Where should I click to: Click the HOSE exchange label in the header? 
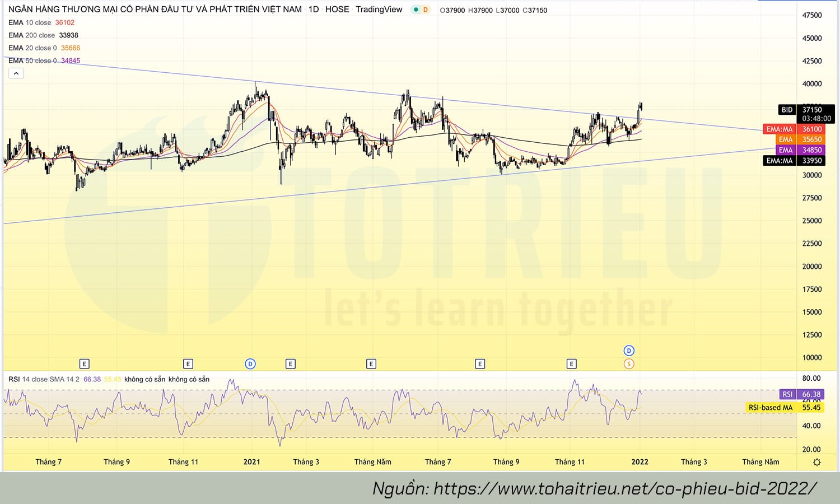tap(337, 10)
